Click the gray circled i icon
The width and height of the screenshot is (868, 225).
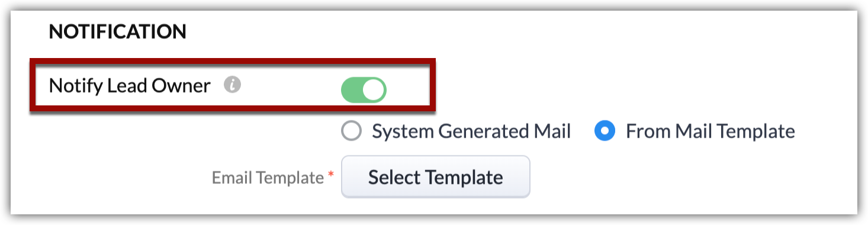(233, 86)
